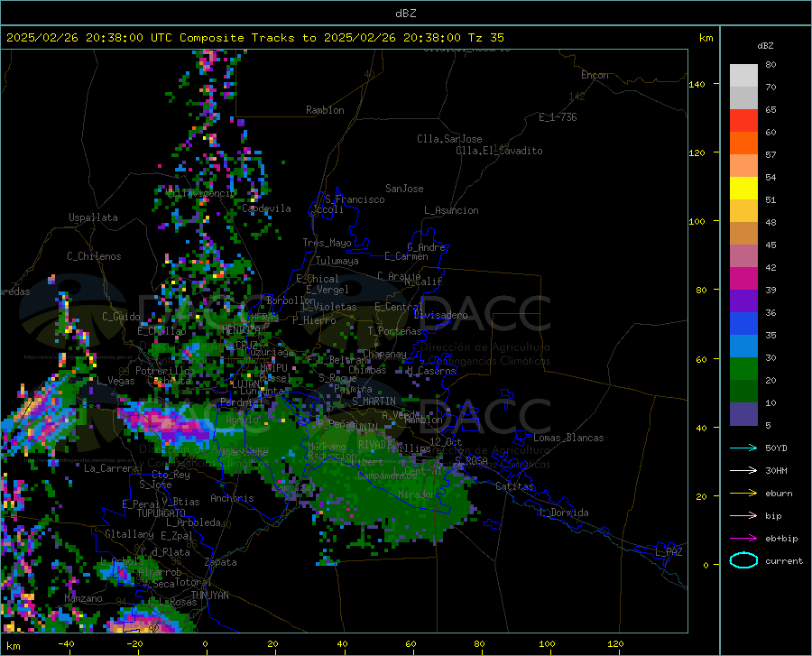Select the bright yellow 51-54 dBZ swatch

(743, 189)
